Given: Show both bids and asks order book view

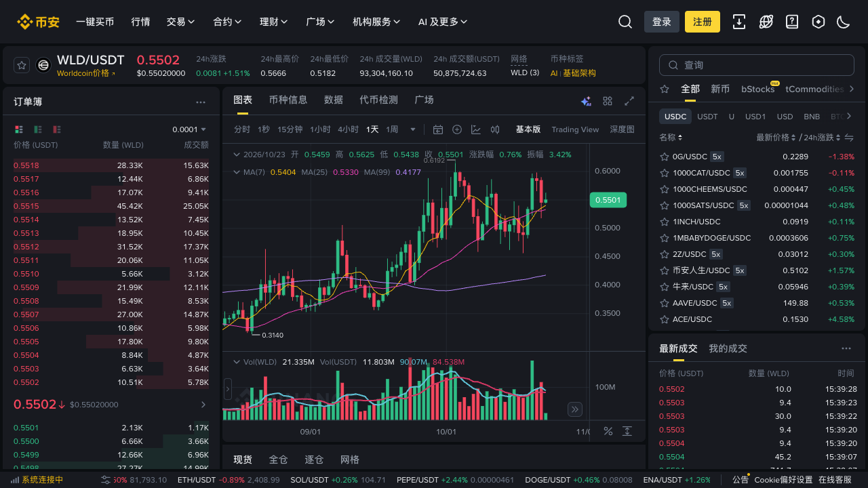Looking at the screenshot, I should pos(19,129).
